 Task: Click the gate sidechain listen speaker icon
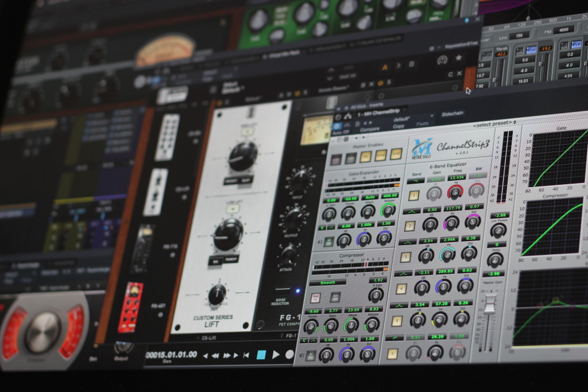tap(319, 242)
